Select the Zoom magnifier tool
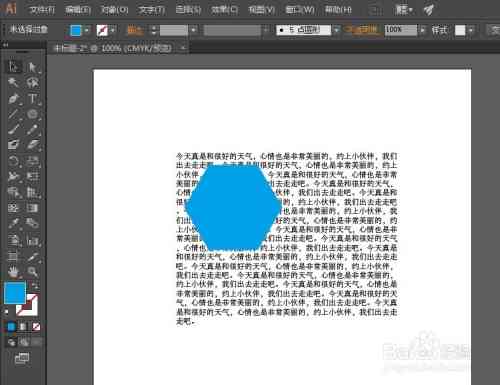Image resolution: width=500 pixels, height=385 pixels. coord(32,272)
